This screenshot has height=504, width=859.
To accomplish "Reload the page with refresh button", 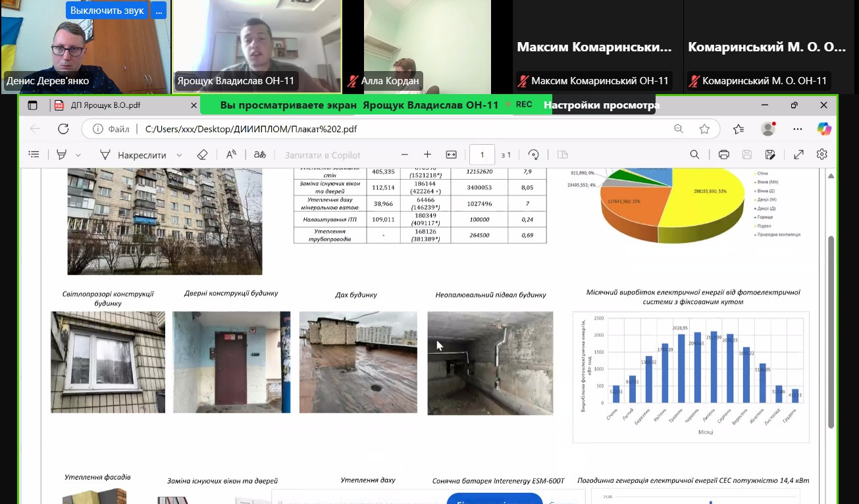I will point(63,129).
